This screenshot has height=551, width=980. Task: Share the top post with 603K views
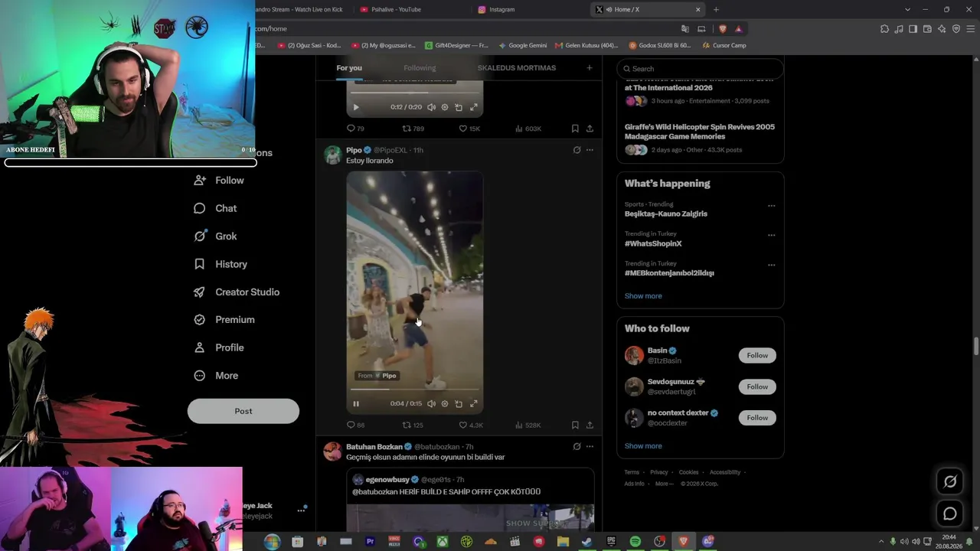(590, 129)
